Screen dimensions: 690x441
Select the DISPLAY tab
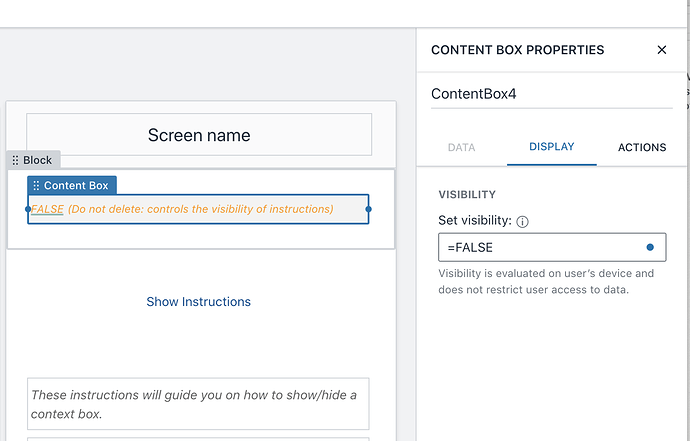tap(551, 147)
